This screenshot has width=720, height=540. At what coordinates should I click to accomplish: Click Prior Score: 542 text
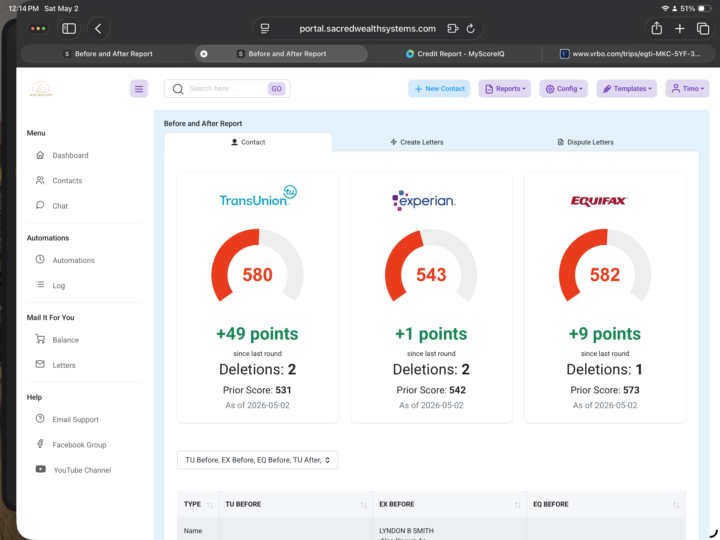tap(431, 390)
